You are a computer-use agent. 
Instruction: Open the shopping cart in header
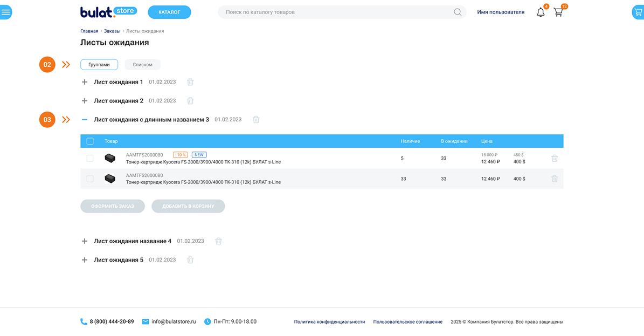click(x=558, y=12)
